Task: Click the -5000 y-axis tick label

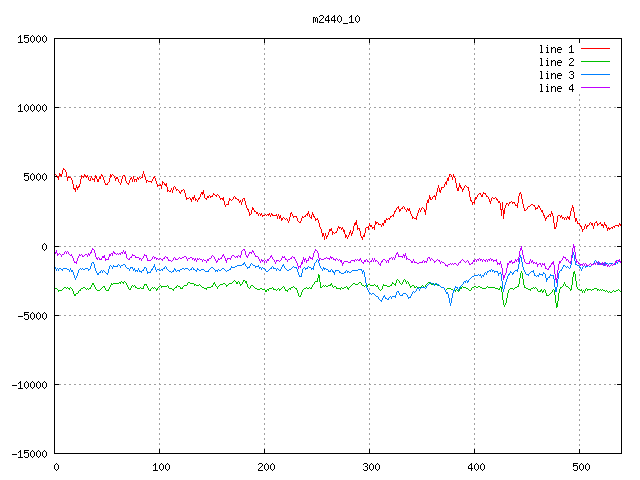Action: (x=32, y=315)
